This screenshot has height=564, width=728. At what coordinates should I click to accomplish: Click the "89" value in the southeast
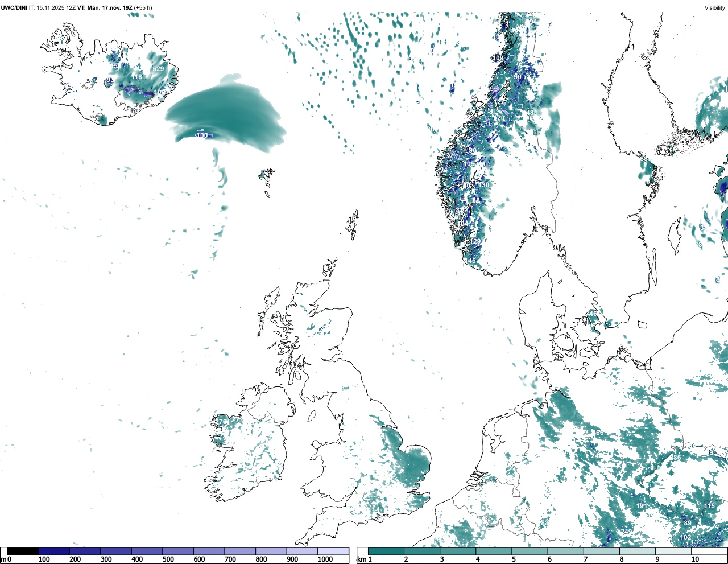click(688, 523)
